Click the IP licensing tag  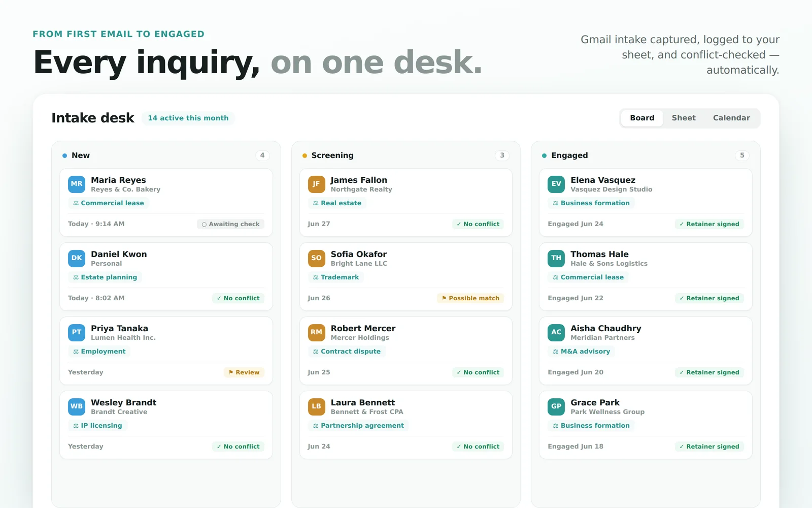[x=97, y=426]
